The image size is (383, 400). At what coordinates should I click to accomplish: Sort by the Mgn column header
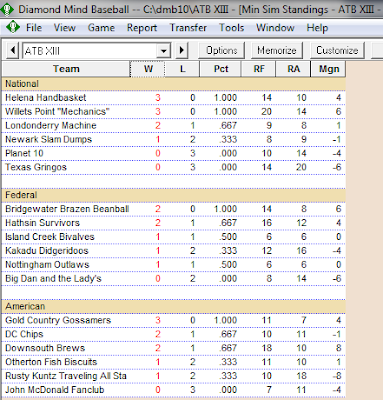(x=328, y=69)
